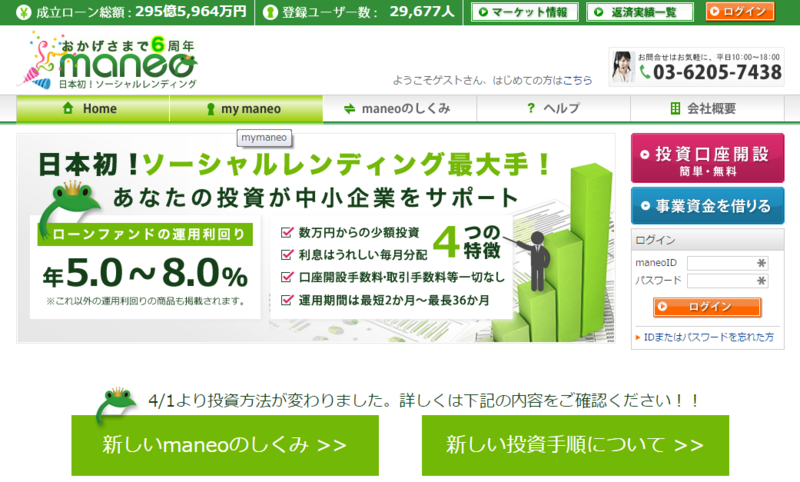The width and height of the screenshot is (800, 482).
Task: Click the 日本初!ソーシャルレンディング最大手! headline
Action: click(x=295, y=164)
